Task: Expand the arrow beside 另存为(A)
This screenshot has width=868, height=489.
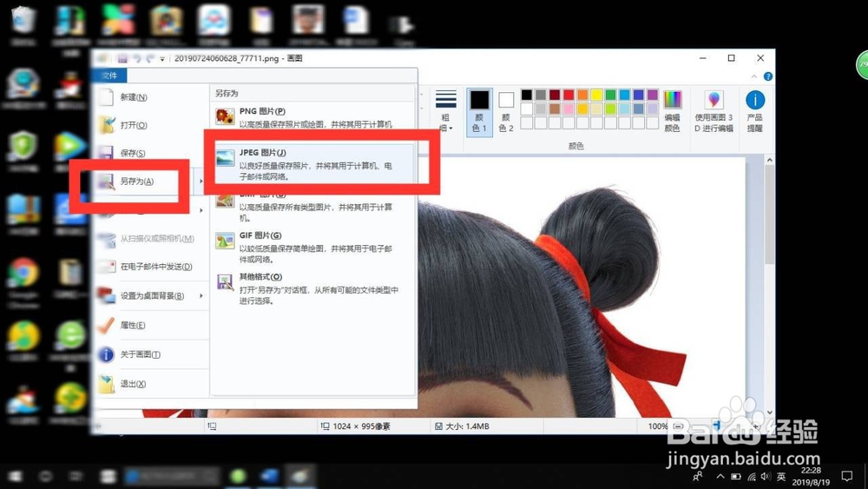Action: (x=201, y=181)
